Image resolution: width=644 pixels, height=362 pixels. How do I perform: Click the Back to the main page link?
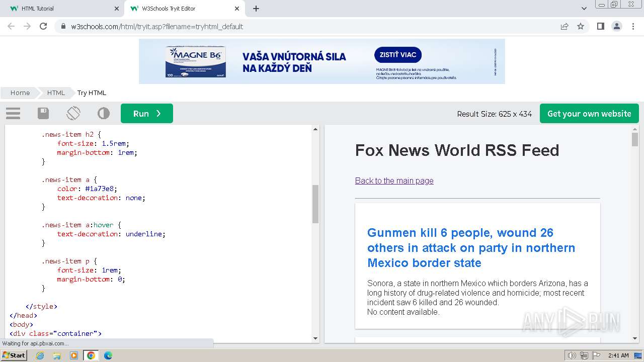(x=394, y=180)
